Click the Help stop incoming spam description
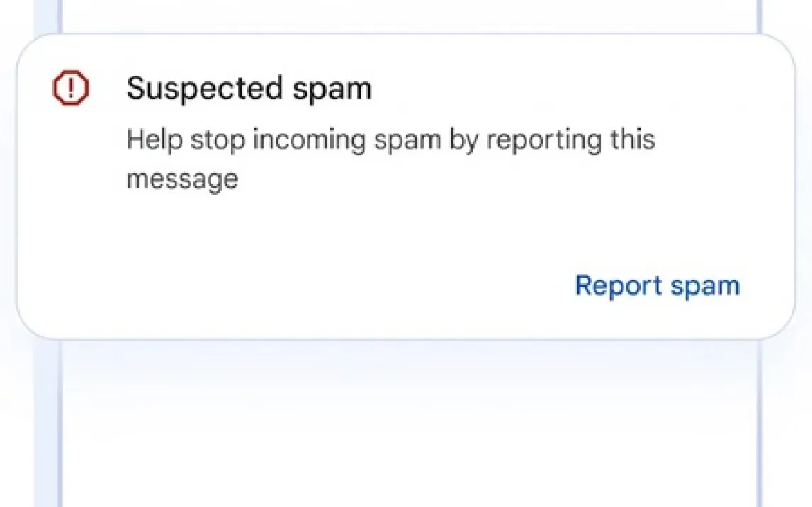The width and height of the screenshot is (812, 507). (390, 159)
